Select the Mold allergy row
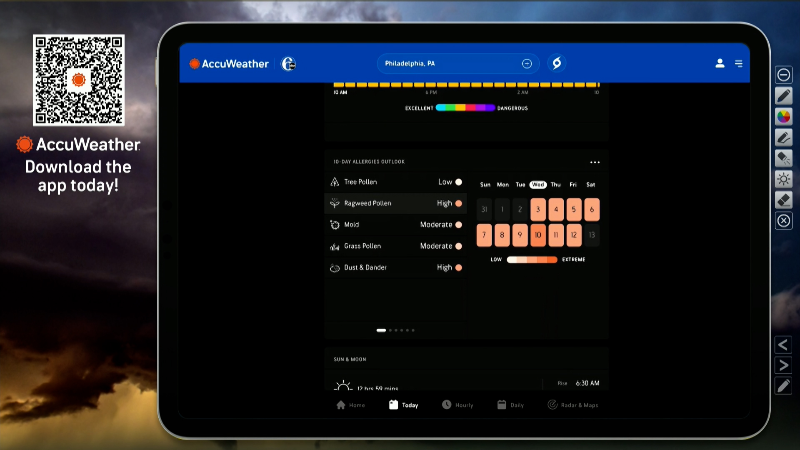The image size is (800, 450). [395, 224]
